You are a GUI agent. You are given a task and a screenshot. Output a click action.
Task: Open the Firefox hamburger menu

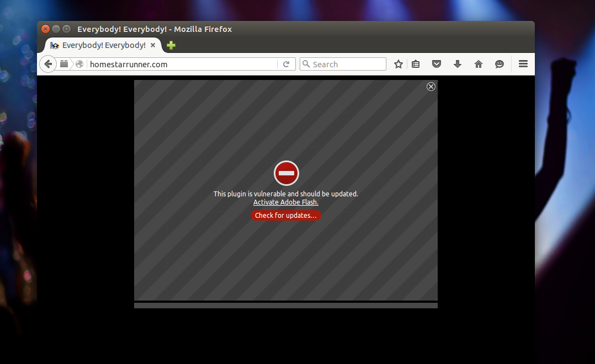tap(523, 64)
